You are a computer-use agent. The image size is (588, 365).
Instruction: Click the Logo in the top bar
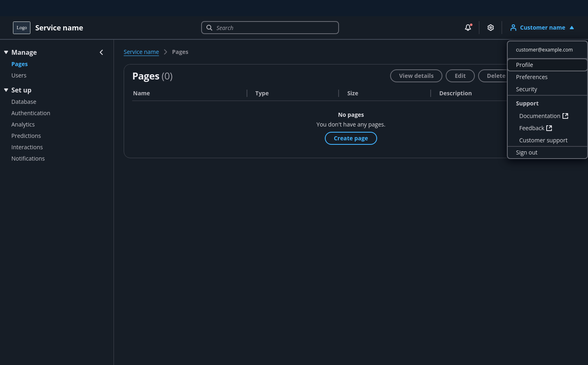point(21,28)
